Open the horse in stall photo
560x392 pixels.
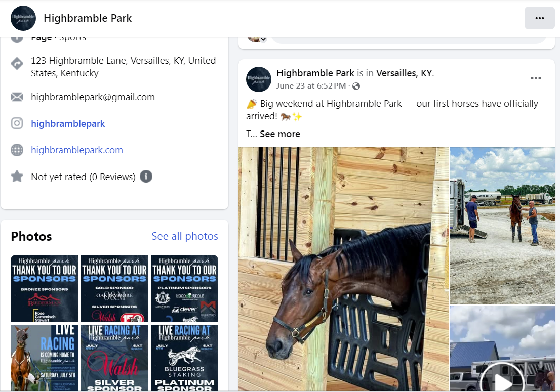(x=344, y=269)
